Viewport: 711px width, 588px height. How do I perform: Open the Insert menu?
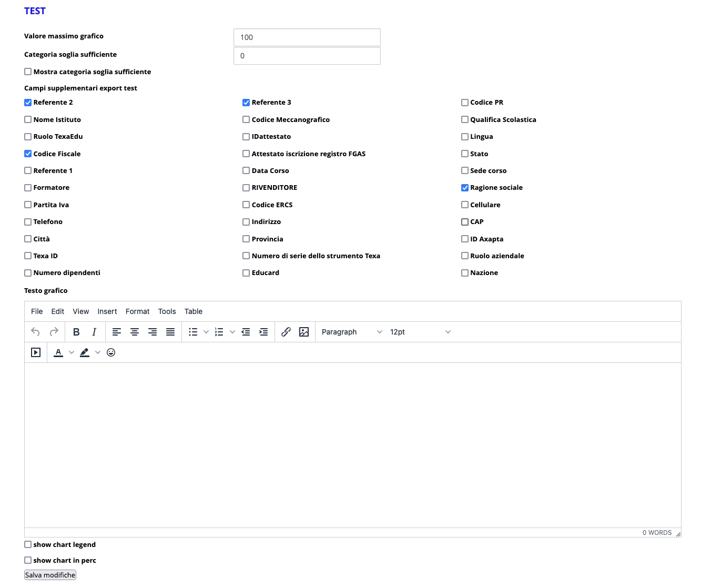point(107,311)
